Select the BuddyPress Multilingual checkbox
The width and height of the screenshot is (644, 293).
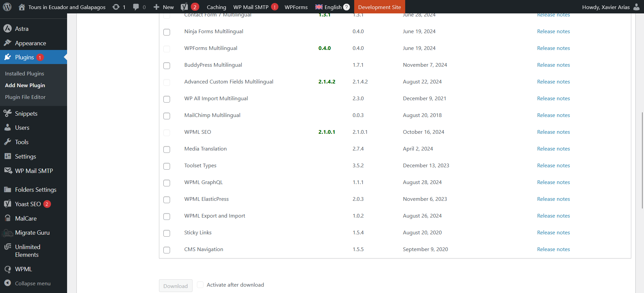click(167, 66)
